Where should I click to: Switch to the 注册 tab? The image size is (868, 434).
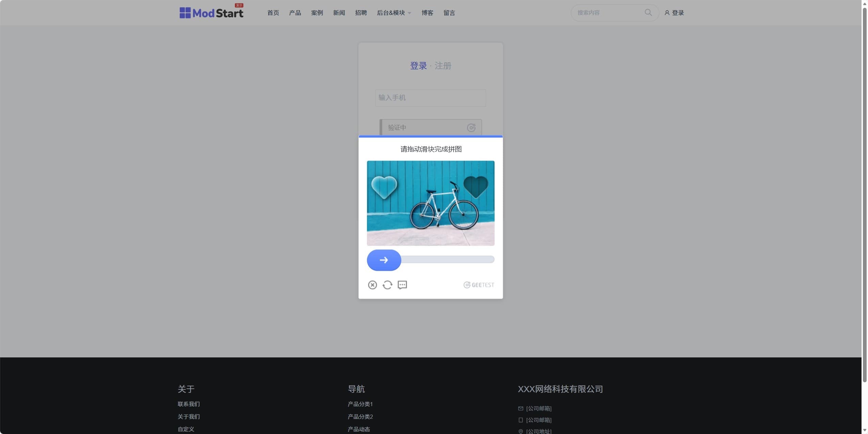443,66
